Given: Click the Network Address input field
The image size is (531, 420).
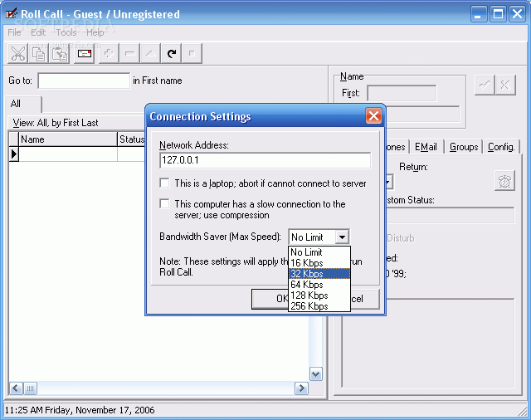Looking at the screenshot, I should click(x=265, y=160).
